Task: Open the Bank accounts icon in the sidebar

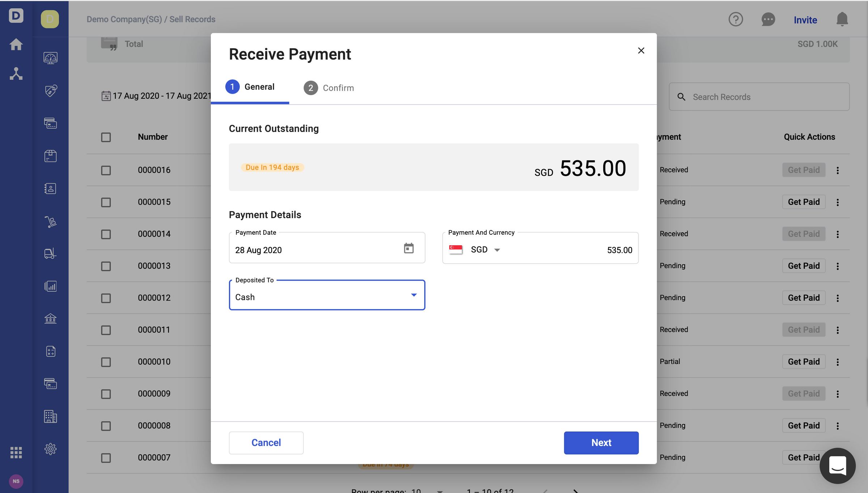Action: pos(51,319)
